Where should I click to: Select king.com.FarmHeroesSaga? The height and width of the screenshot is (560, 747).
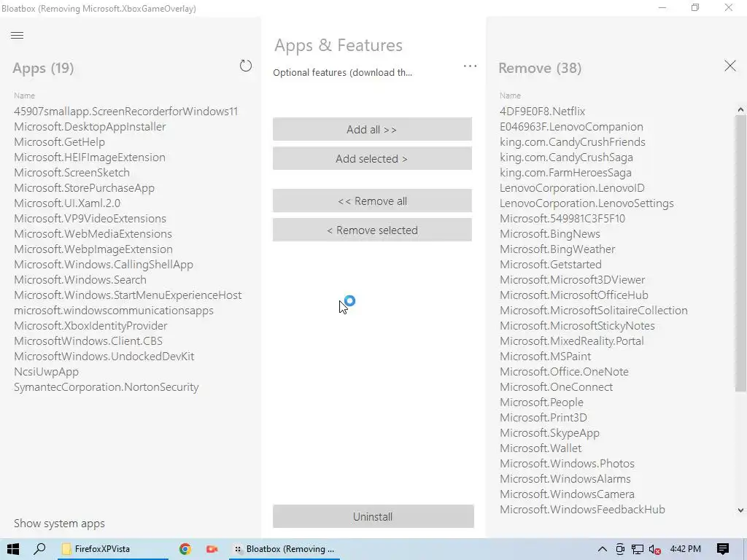(x=565, y=172)
